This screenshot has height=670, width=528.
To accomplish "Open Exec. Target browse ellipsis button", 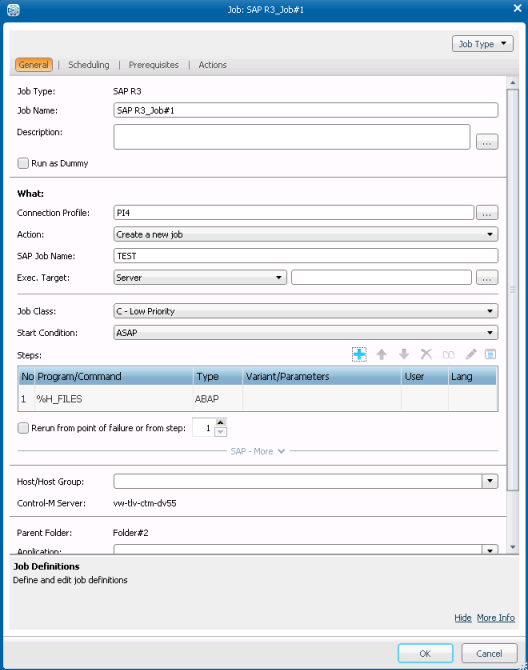I will pos(487,278).
